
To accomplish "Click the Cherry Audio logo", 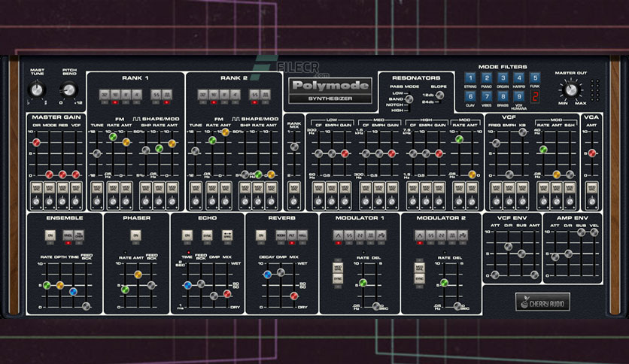I will (x=542, y=302).
